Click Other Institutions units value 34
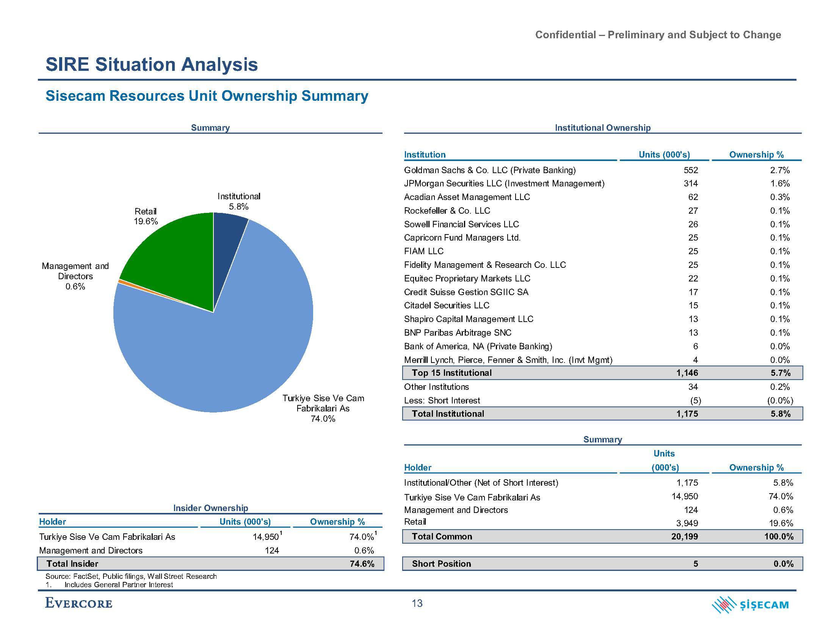This screenshot has height=644, width=834. point(693,387)
